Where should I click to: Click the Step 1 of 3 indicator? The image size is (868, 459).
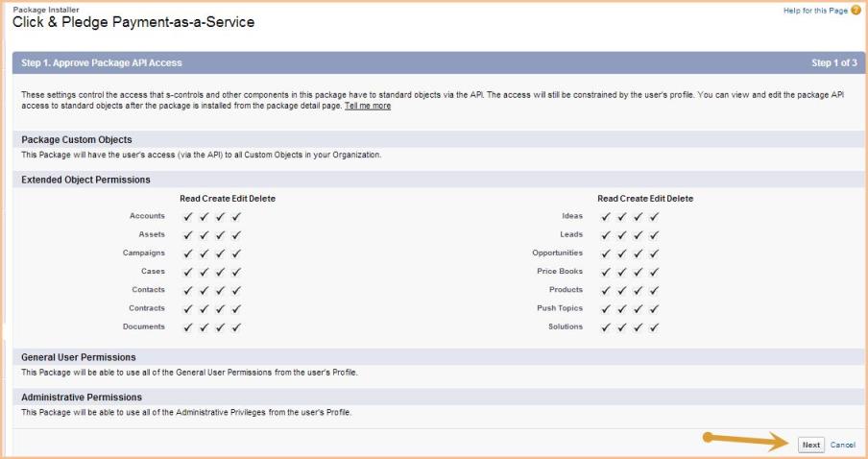point(834,63)
